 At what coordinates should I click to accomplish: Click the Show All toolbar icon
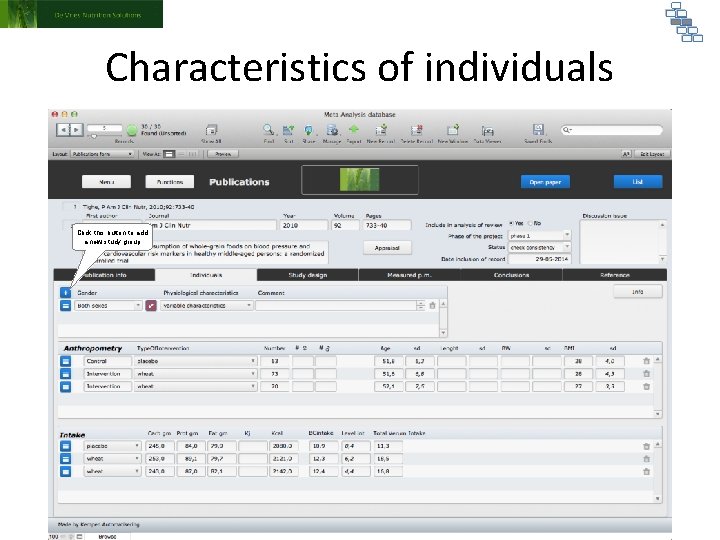coord(211,130)
